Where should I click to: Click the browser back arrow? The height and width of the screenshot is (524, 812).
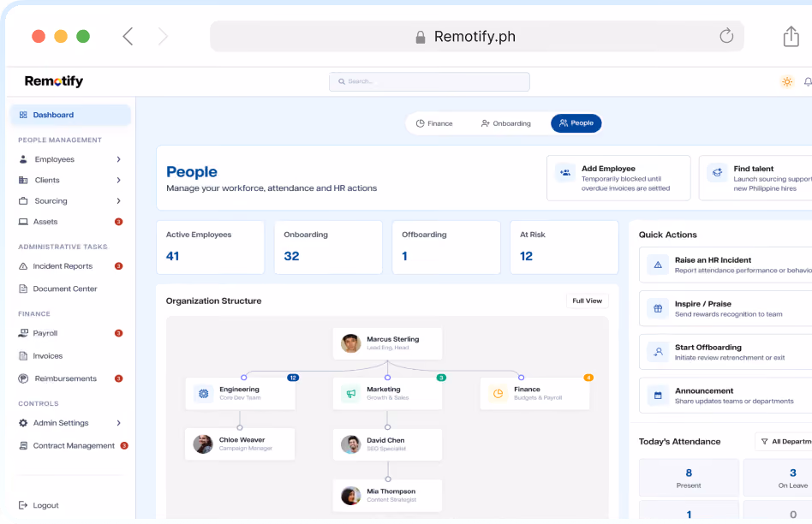128,36
